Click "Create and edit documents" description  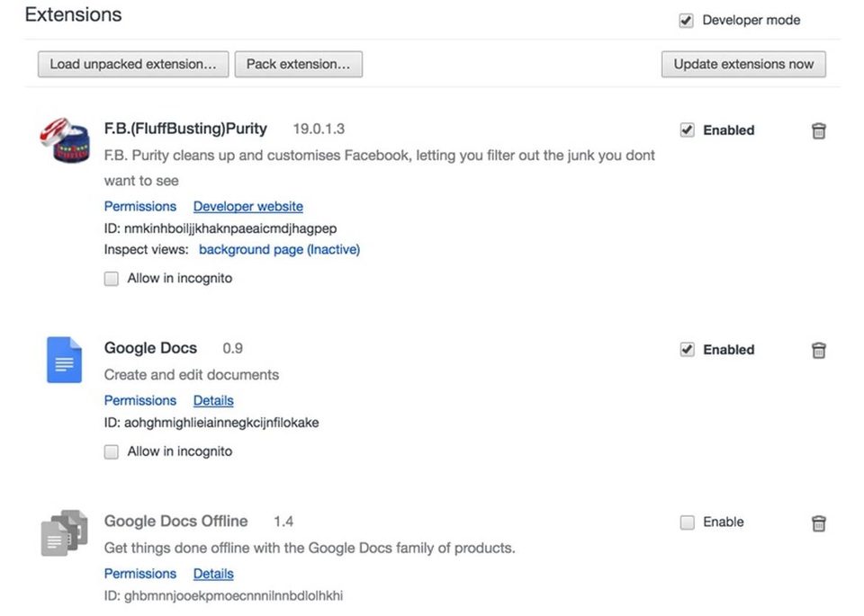tap(191, 375)
